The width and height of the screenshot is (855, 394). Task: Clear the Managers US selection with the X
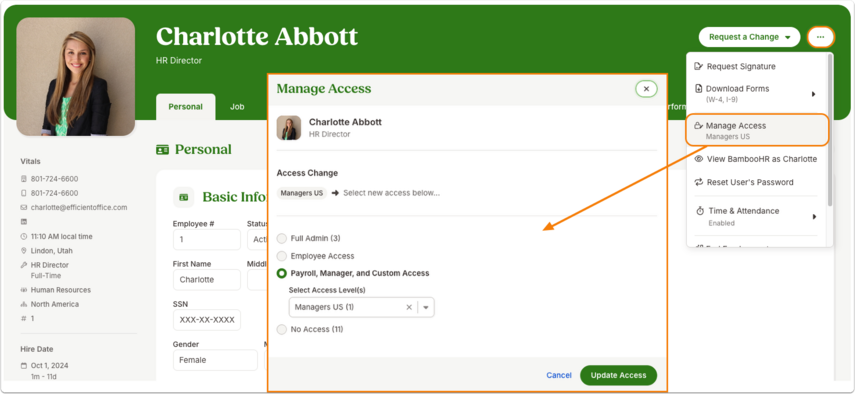pos(409,307)
